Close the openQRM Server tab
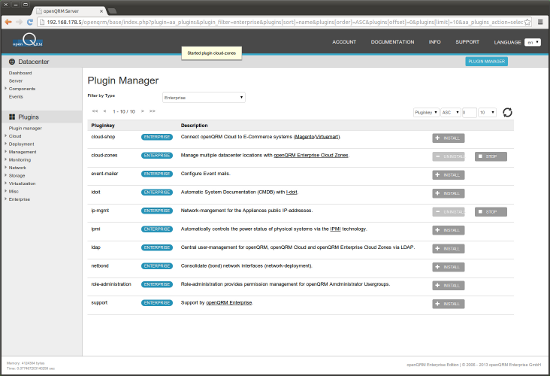This screenshot has width=550, height=376. (101, 11)
